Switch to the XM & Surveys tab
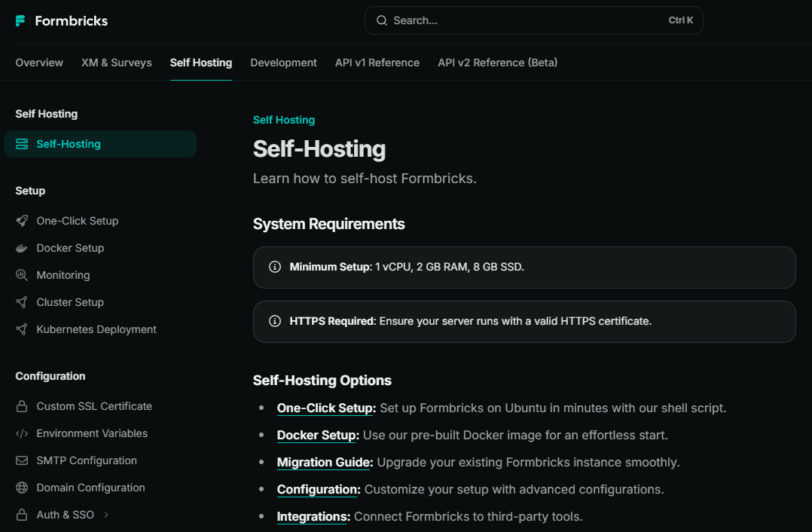This screenshot has width=812, height=532. 117,63
